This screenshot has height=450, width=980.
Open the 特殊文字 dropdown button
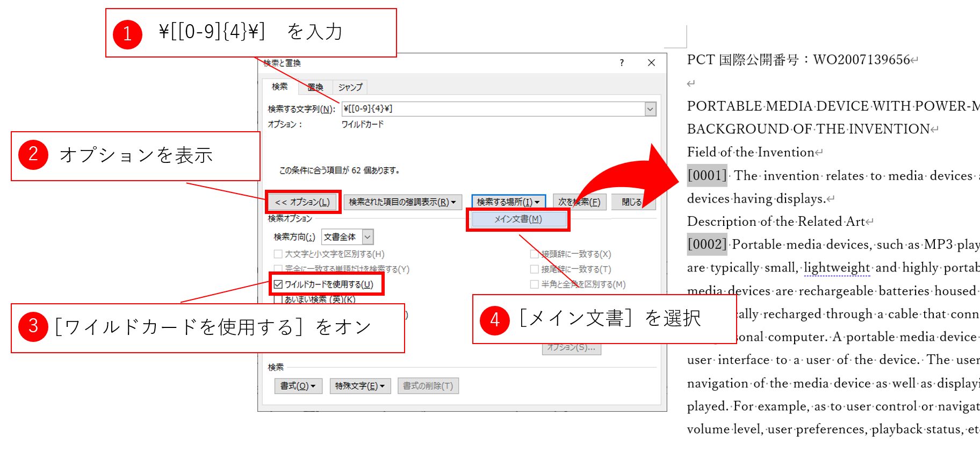[x=359, y=386]
